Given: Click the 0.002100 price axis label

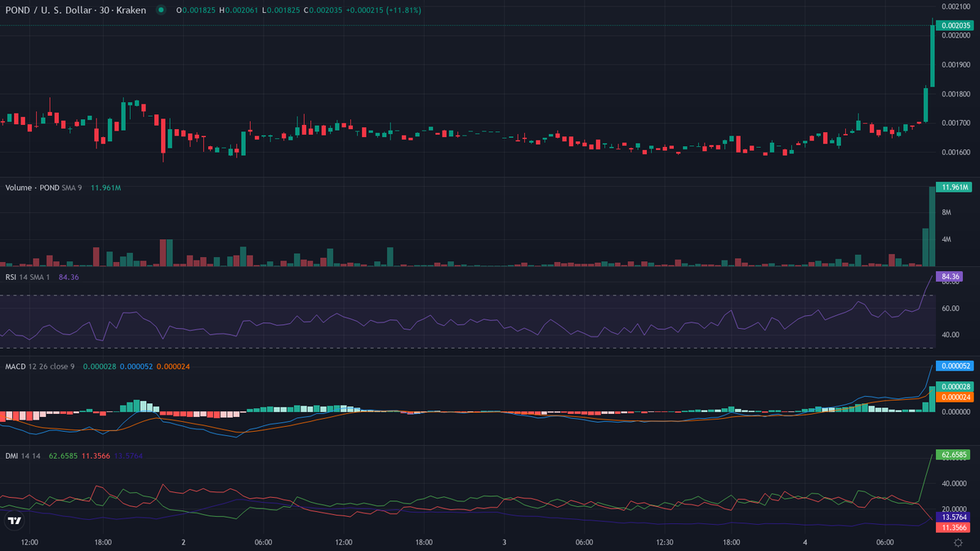Looking at the screenshot, I should [x=955, y=6].
